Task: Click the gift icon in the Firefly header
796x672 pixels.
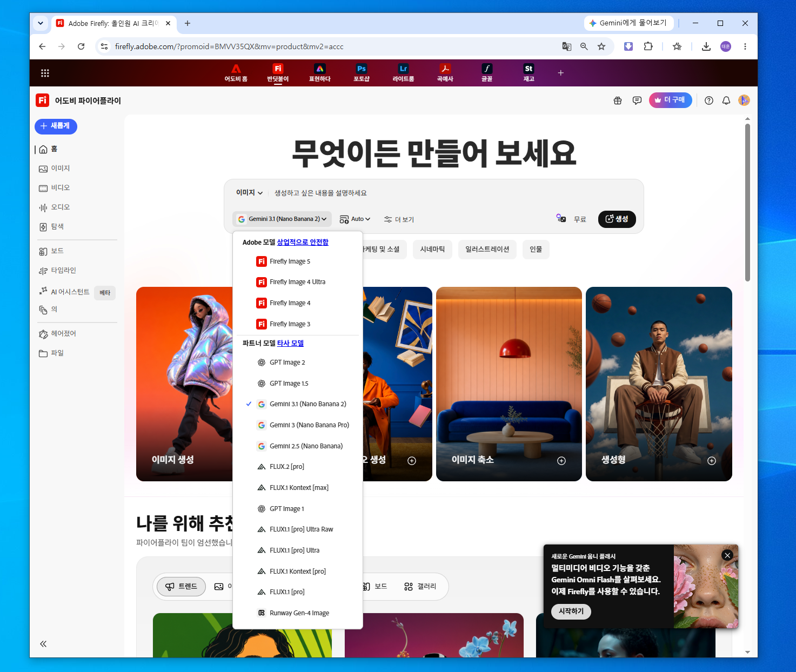Action: pos(618,100)
